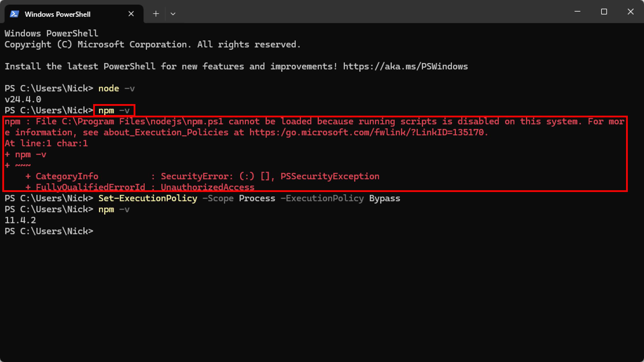Expand the new tab profile dropdown
644x362 pixels.
(173, 14)
